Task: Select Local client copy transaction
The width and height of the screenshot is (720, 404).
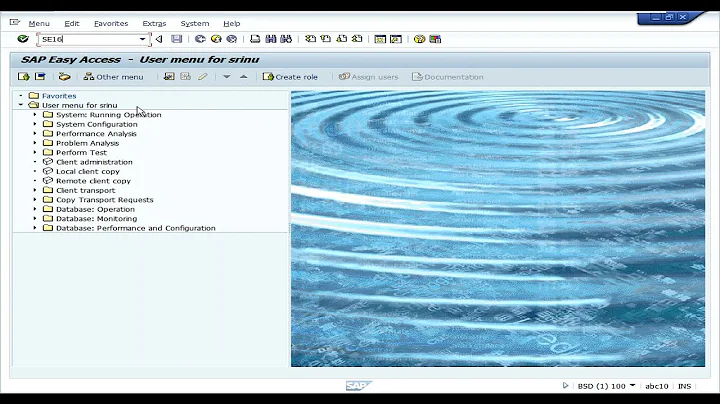Action: click(x=88, y=171)
